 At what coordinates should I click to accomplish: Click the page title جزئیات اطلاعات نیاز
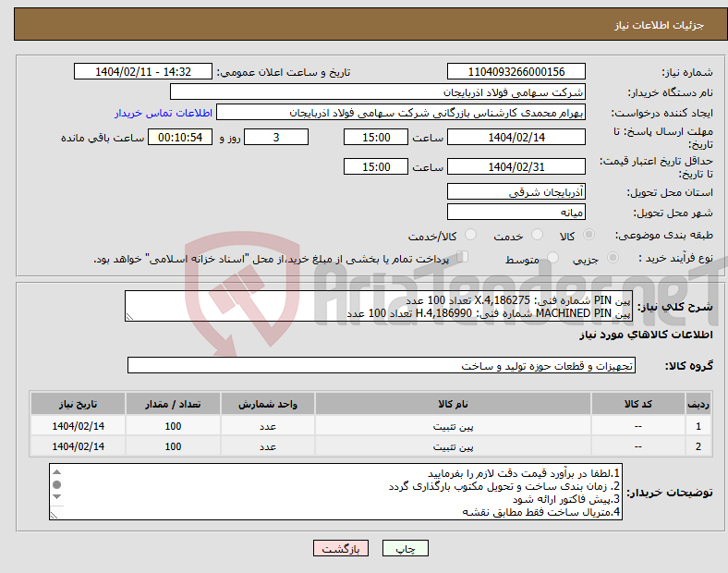coord(660,25)
